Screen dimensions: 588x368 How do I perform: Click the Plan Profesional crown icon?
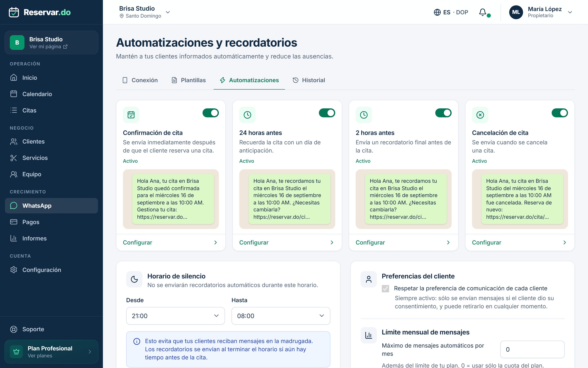pyautogui.click(x=16, y=351)
